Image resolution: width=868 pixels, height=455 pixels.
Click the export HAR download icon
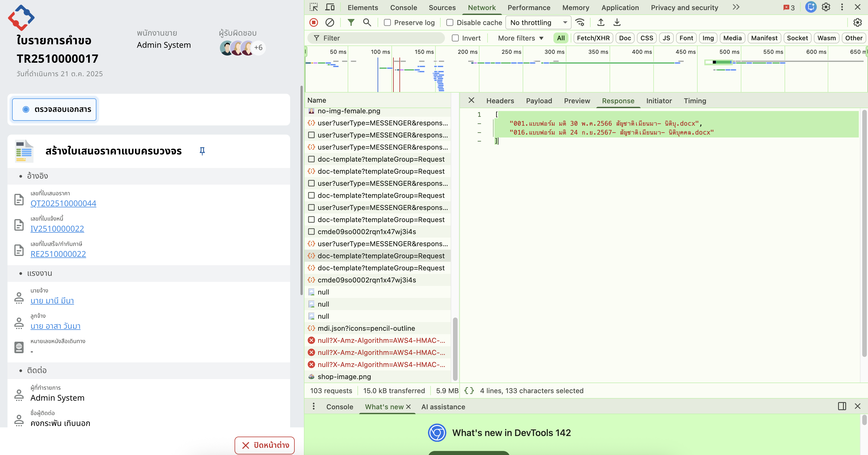pyautogui.click(x=617, y=22)
